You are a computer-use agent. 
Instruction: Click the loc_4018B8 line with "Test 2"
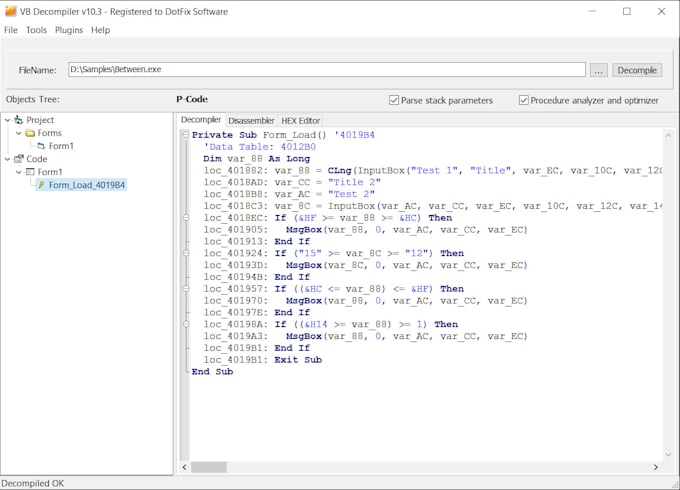(289, 194)
